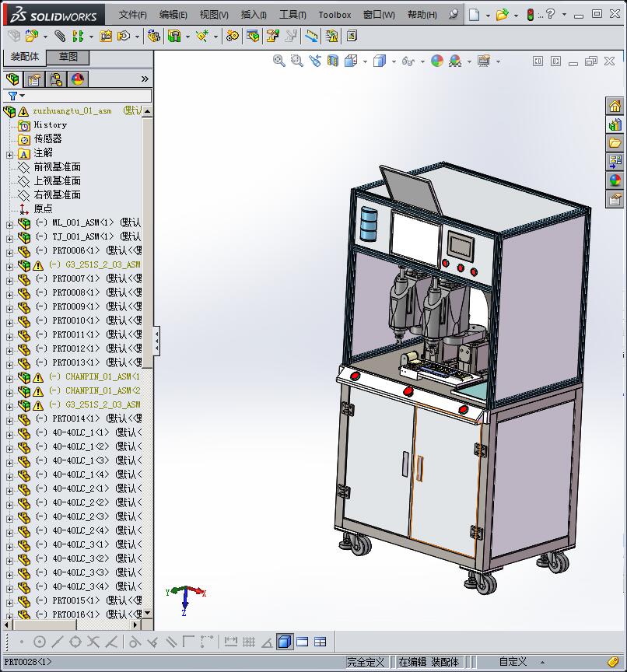The image size is (627, 672).
Task: Select the circle sketch tool icon
Action: (40, 642)
